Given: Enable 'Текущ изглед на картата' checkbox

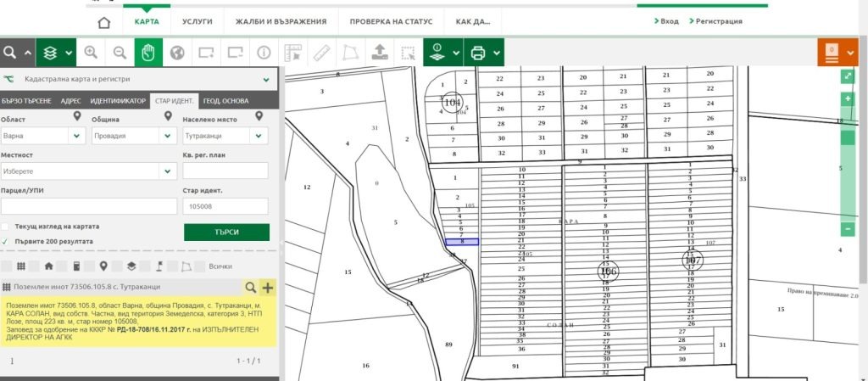Looking at the screenshot, I should pos(6,227).
